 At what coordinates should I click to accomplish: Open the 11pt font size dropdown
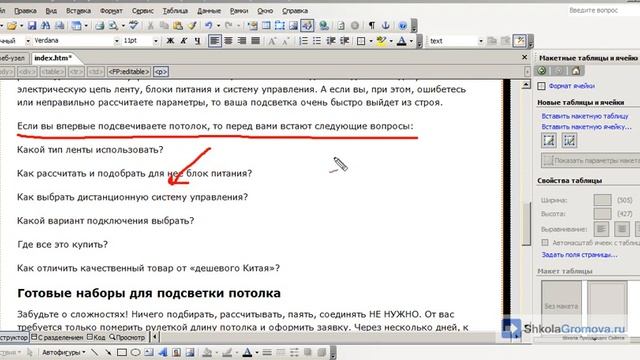tap(156, 41)
